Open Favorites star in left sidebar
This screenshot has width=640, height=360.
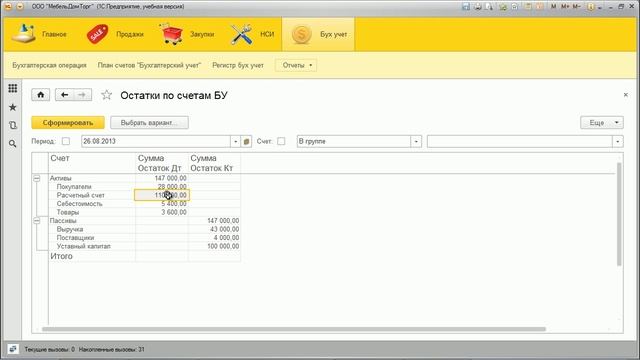[x=13, y=107]
